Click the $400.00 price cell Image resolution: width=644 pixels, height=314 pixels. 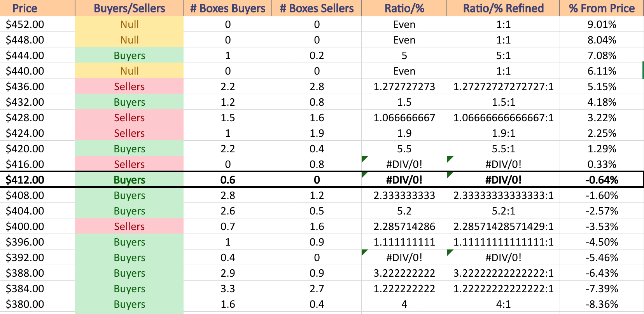click(37, 226)
